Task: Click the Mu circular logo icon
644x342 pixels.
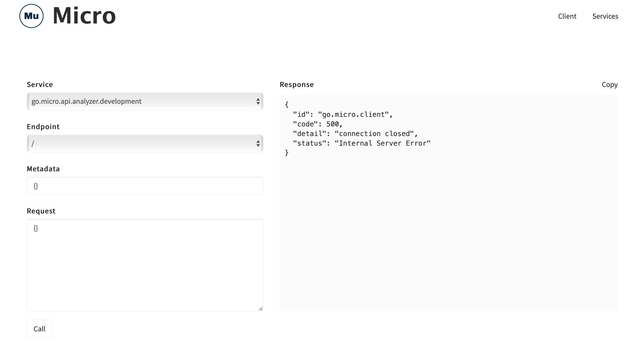Action: (31, 16)
